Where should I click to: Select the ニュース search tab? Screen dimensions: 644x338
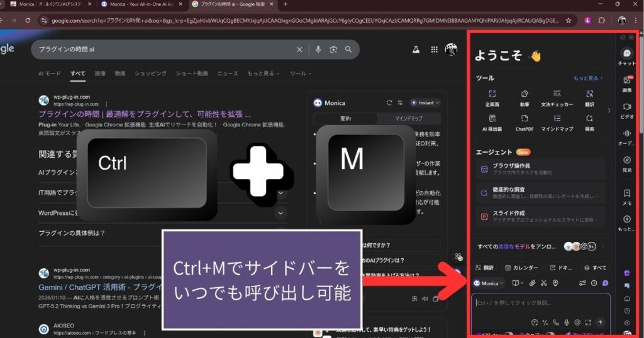click(x=227, y=74)
